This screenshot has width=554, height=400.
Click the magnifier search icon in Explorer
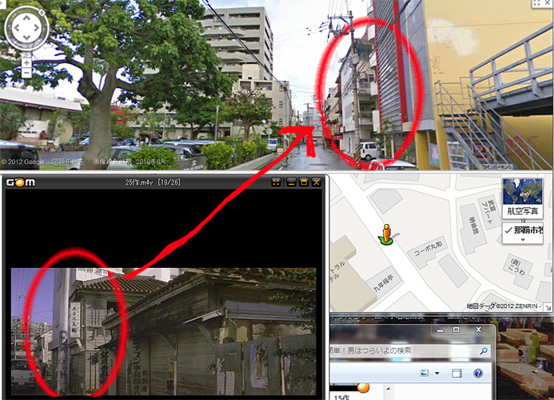pyautogui.click(x=483, y=351)
